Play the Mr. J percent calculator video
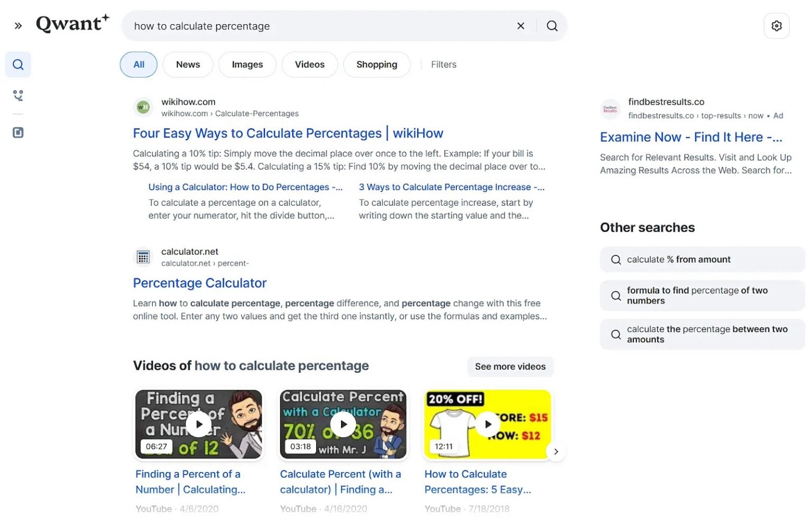Screen dimensions: 812x525 [x=343, y=424]
